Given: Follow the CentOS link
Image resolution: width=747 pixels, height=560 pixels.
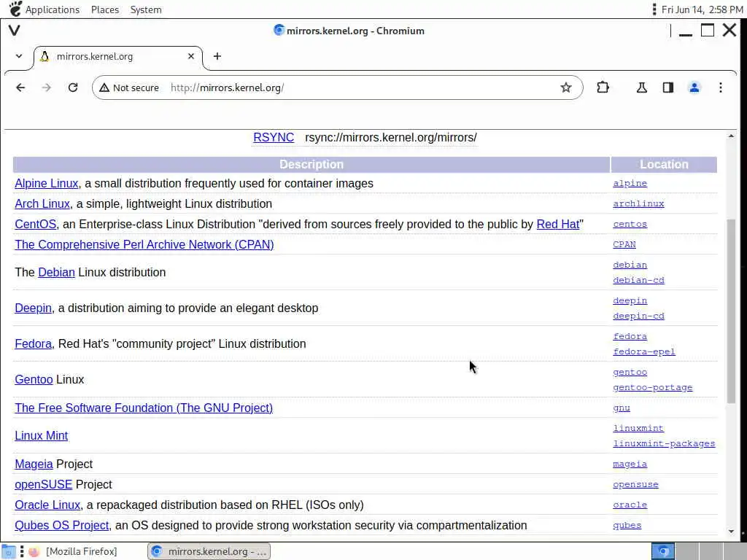Looking at the screenshot, I should point(35,225).
